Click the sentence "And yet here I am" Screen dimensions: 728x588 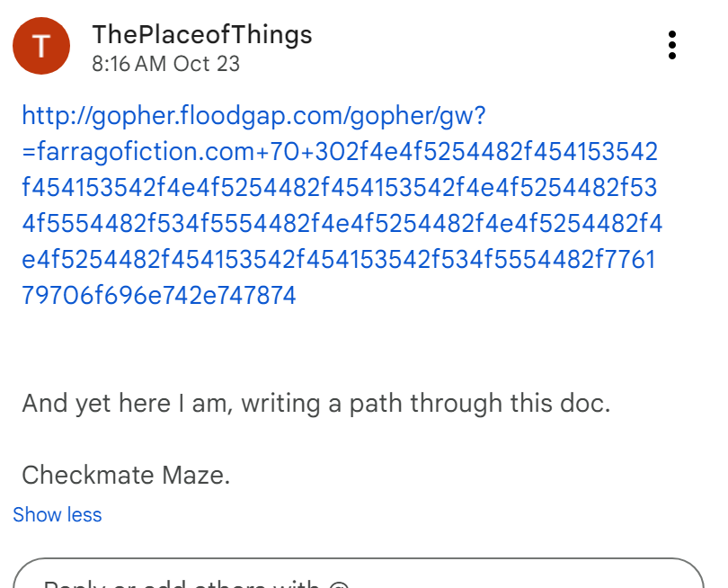click(126, 404)
